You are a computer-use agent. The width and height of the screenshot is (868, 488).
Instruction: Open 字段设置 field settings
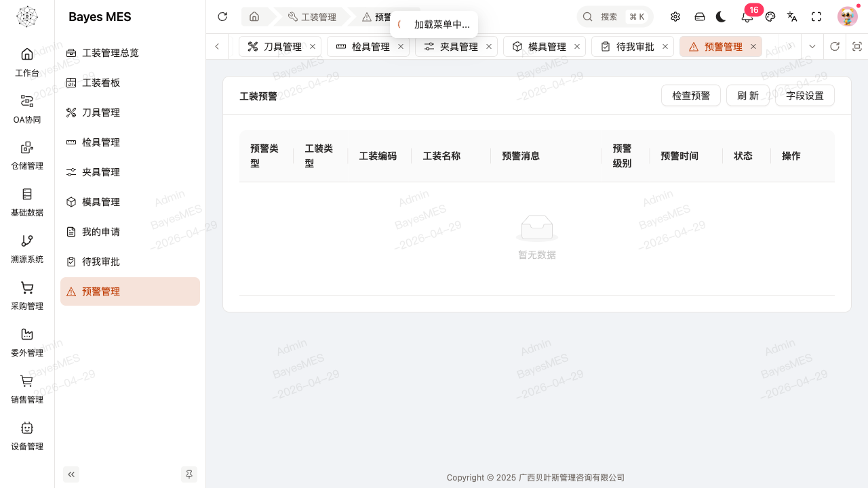click(x=805, y=96)
